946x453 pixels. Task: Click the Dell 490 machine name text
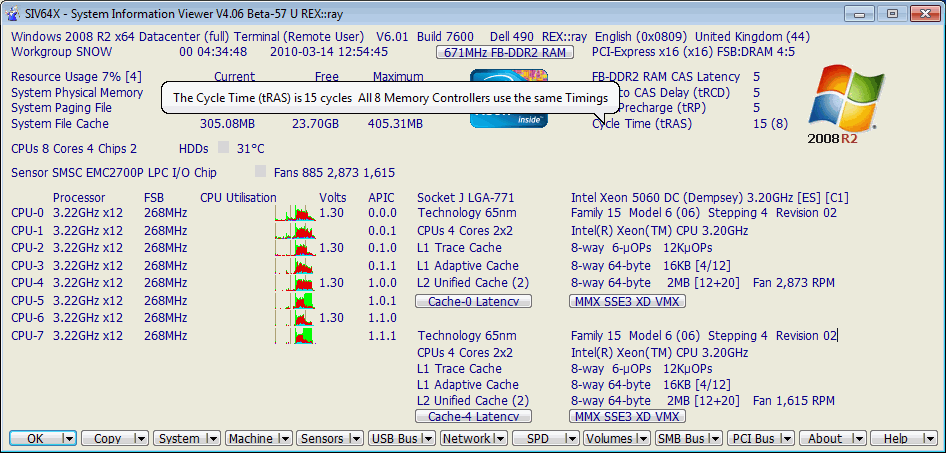pyautogui.click(x=512, y=37)
